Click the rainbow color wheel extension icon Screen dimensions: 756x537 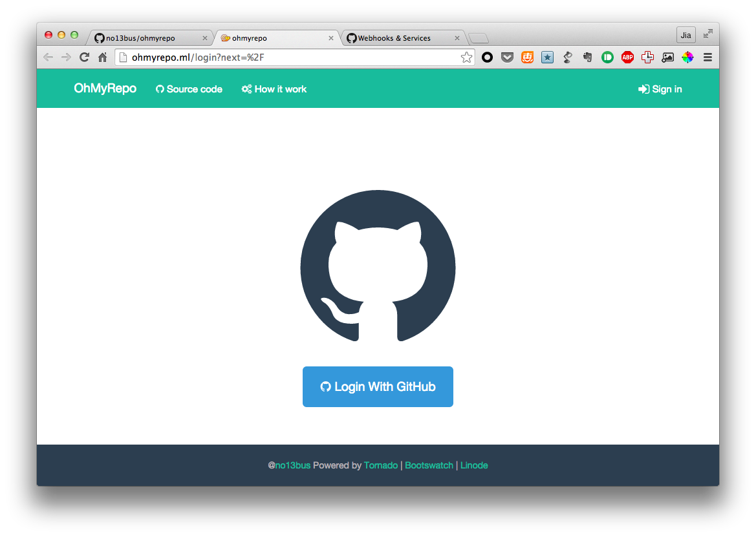(687, 58)
